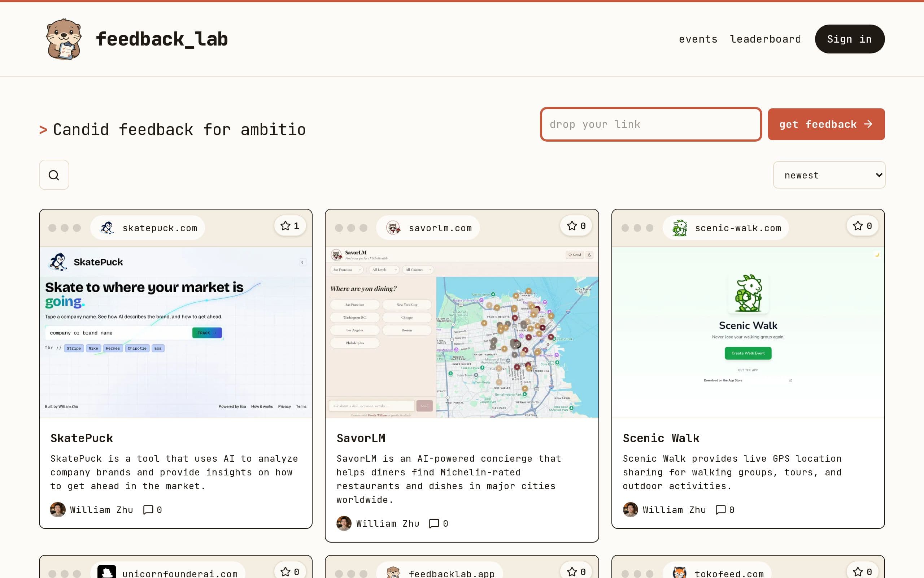Star the savorlm.com project
This screenshot has height=578, width=924.
[x=576, y=226]
